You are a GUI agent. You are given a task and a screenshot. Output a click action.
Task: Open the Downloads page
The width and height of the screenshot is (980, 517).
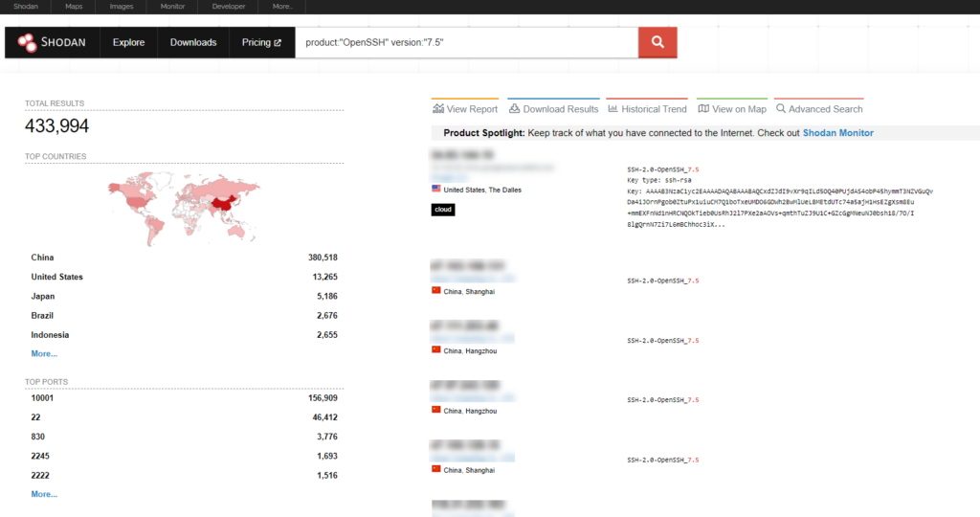193,42
